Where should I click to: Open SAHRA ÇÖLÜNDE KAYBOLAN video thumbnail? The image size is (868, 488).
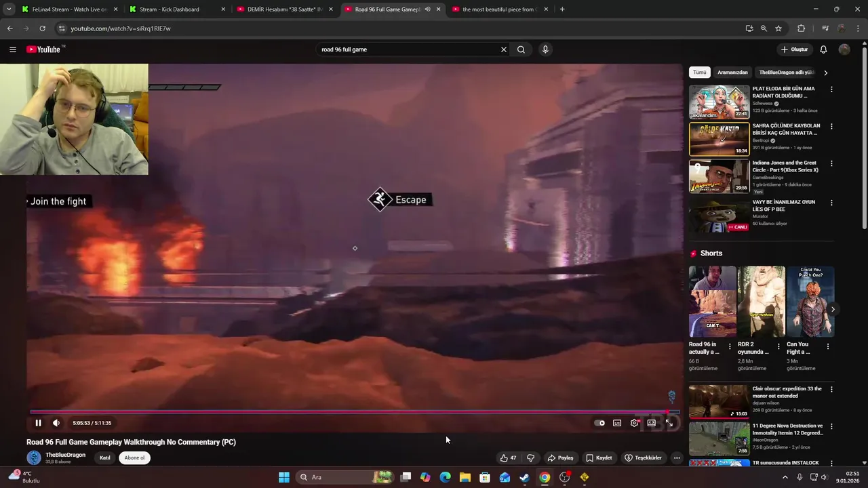[x=719, y=139]
